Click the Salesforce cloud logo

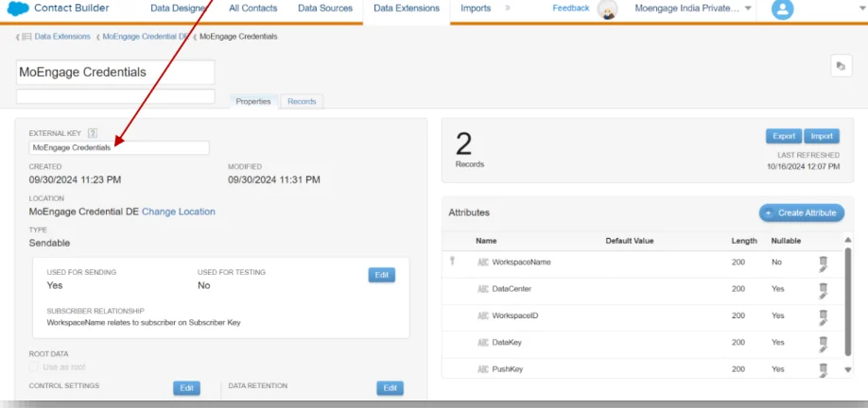pyautogui.click(x=18, y=8)
